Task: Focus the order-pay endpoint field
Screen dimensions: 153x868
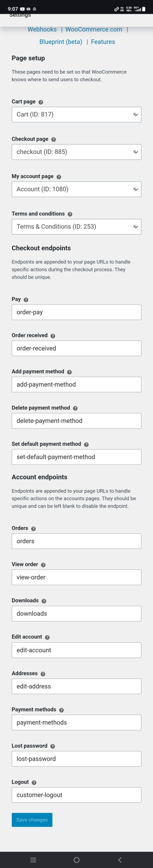Action: [x=76, y=312]
